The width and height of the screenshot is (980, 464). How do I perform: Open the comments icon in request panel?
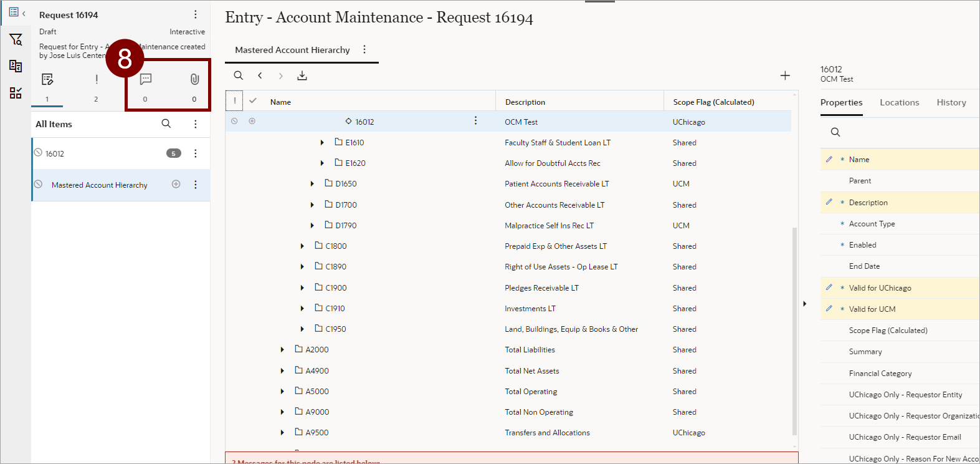[146, 79]
